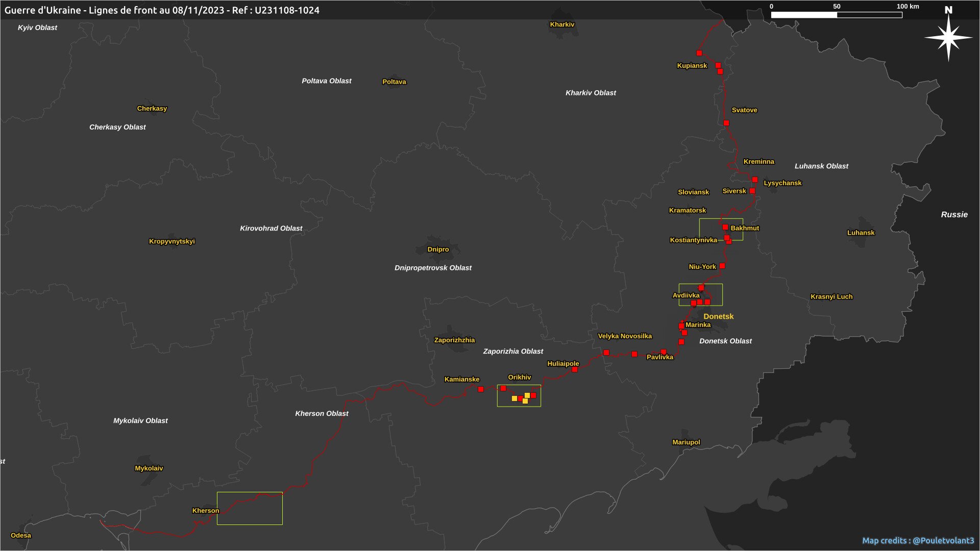Click the Zaporizhia Oblast label

pyautogui.click(x=513, y=351)
